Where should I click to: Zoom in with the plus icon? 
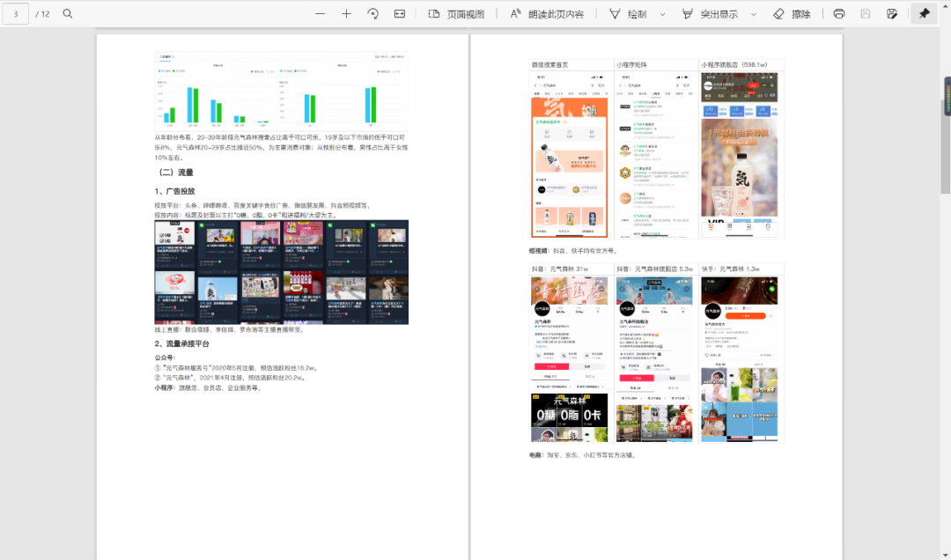pyautogui.click(x=346, y=13)
